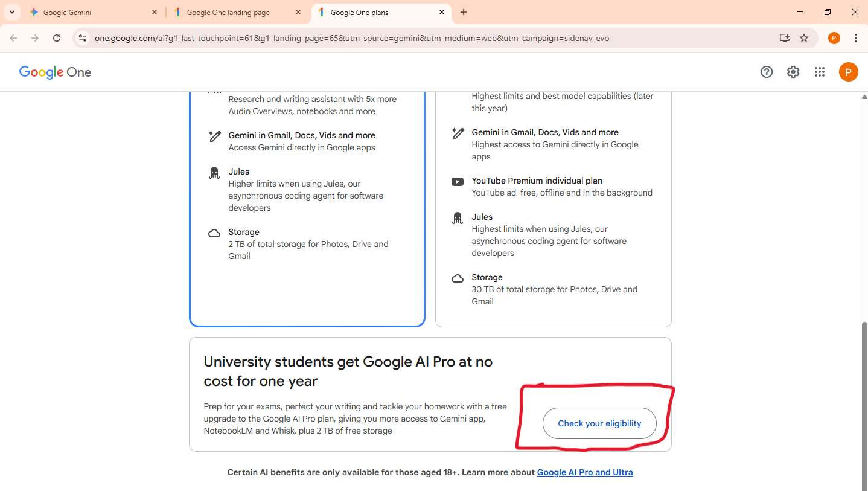Open the tab search dropdown arrow
Image resolution: width=868 pixels, height=491 pixels.
[x=12, y=12]
